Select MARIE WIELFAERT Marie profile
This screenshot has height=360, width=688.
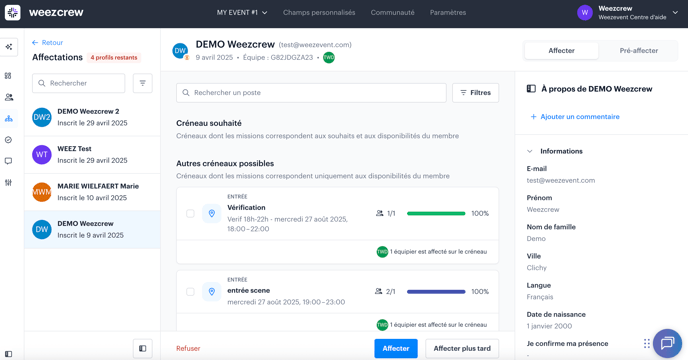tap(92, 192)
